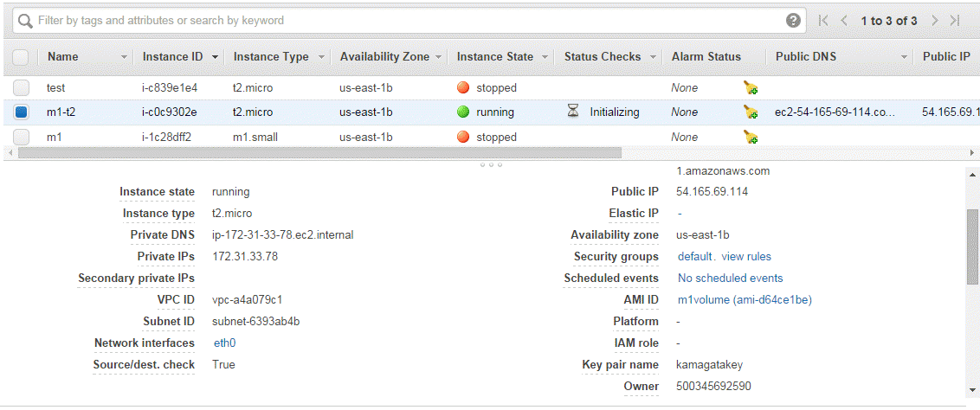This screenshot has height=410, width=980.
Task: Open the security group view rules link
Action: [x=746, y=257]
